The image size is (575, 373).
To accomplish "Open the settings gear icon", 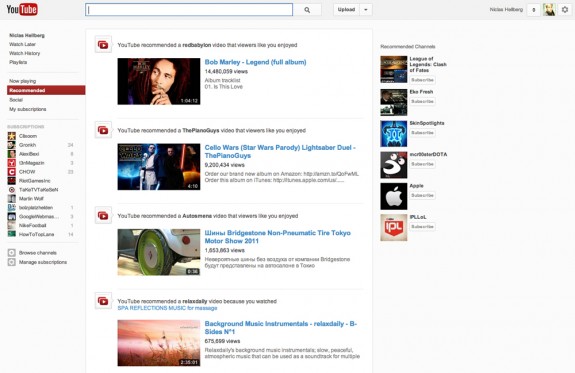I will click(565, 10).
